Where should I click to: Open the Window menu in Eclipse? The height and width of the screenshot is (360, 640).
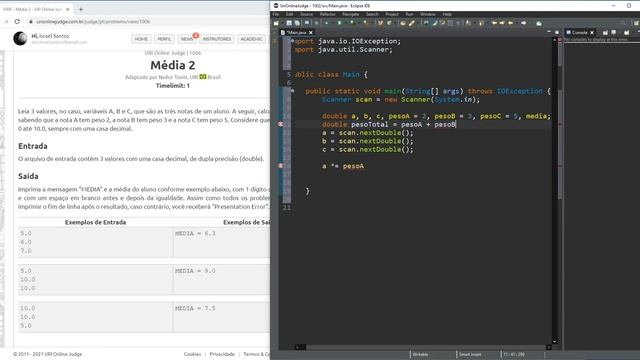(428, 14)
